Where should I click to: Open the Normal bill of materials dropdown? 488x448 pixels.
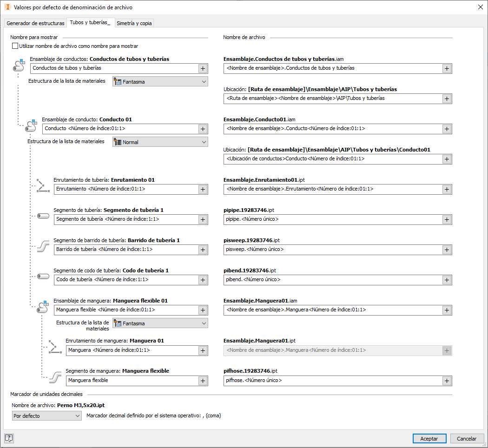[160, 142]
